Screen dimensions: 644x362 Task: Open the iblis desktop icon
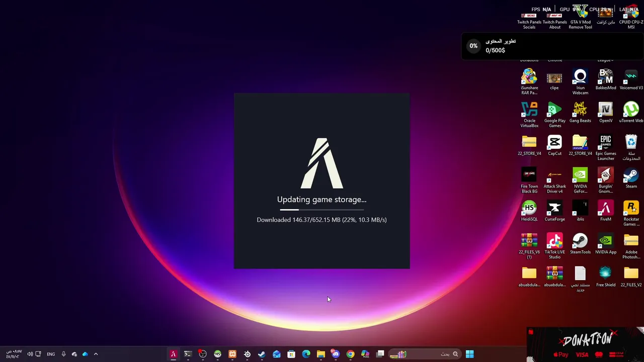(580, 212)
